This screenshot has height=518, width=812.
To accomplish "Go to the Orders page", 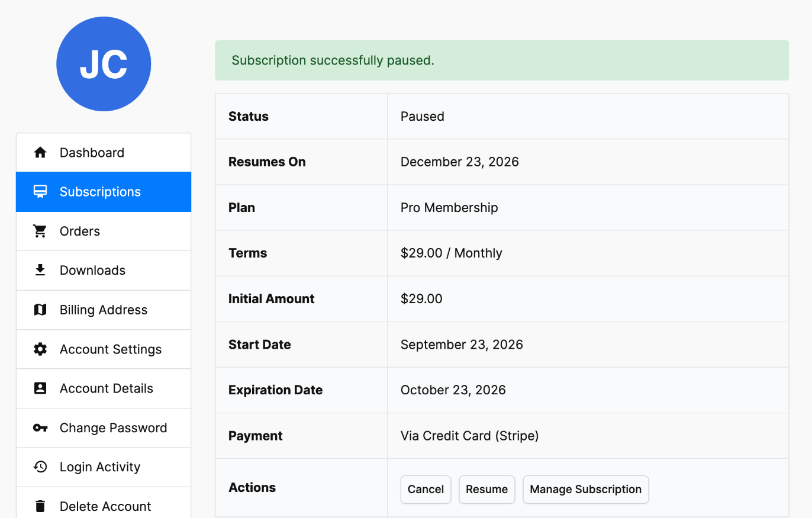I will pos(104,231).
